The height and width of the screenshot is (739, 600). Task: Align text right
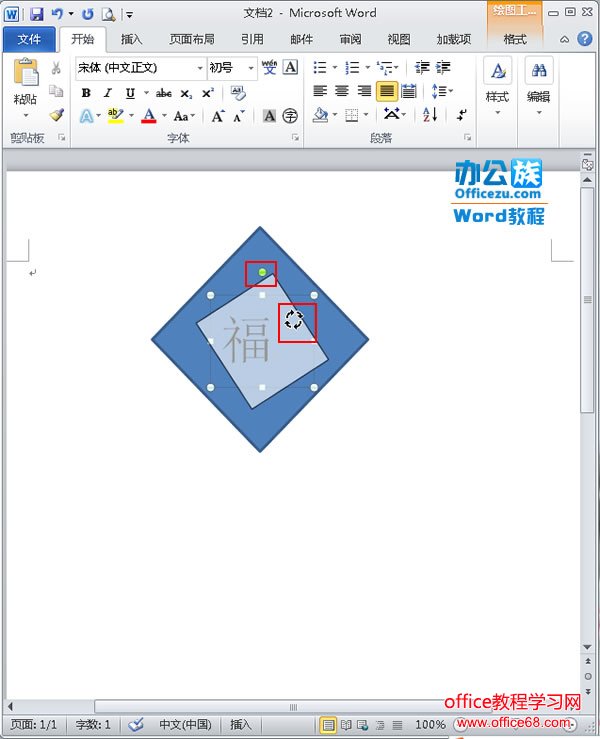coord(364,90)
